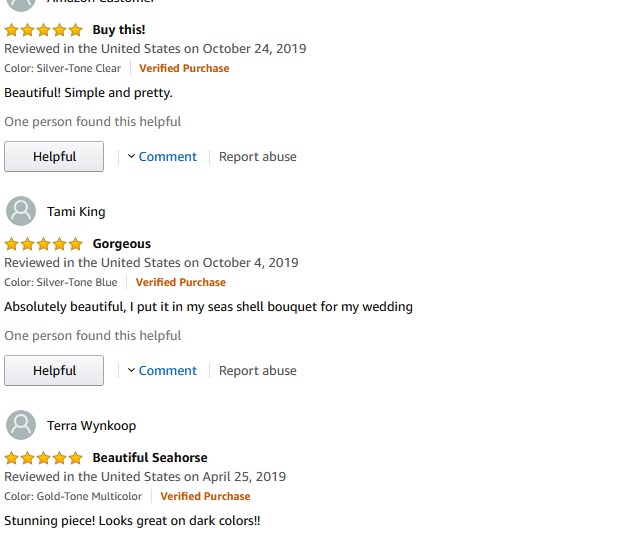
Task: Expand Comment on the "Buy this!" review
Action: (162, 156)
